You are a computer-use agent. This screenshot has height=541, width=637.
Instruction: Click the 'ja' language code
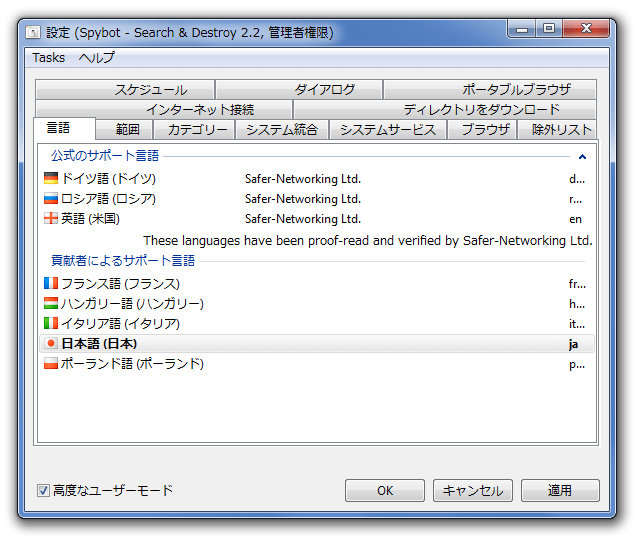pos(573,344)
